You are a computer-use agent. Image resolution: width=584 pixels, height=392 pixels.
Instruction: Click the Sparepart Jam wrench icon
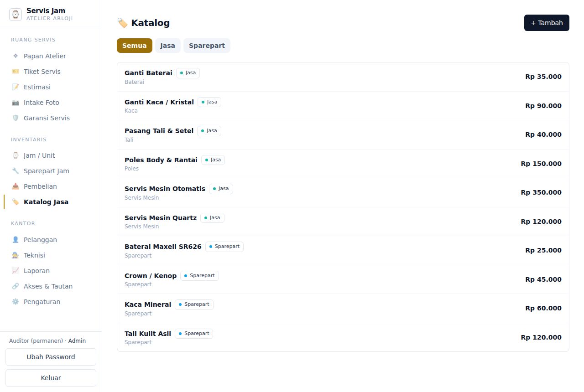(x=16, y=171)
